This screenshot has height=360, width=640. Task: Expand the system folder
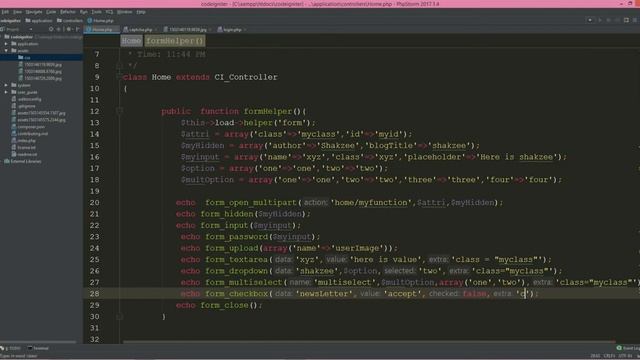[x=6, y=85]
